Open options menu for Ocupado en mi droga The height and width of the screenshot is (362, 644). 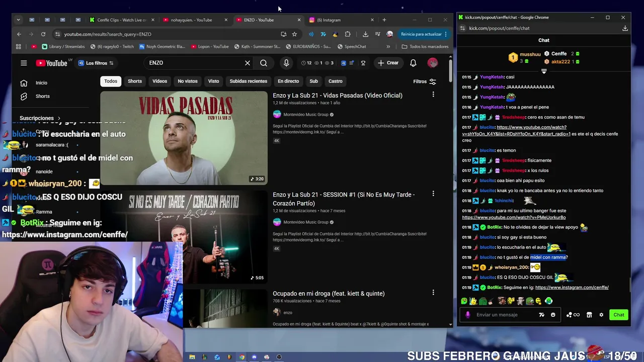433,292
